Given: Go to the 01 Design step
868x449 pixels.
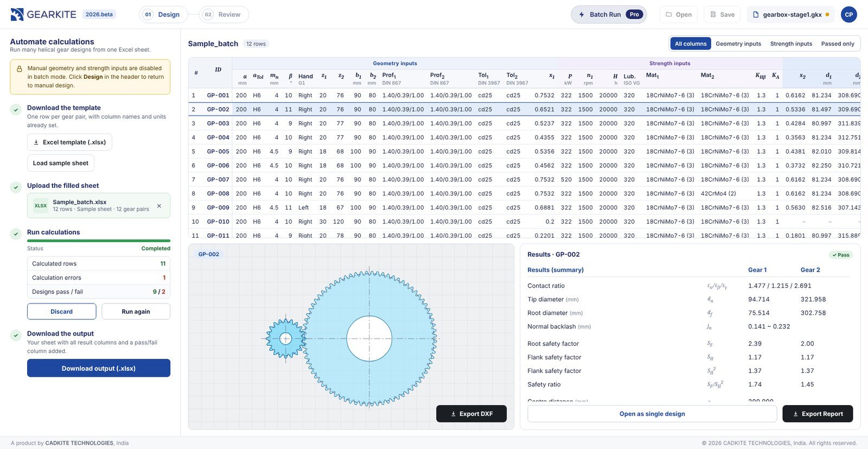Looking at the screenshot, I should coord(163,15).
